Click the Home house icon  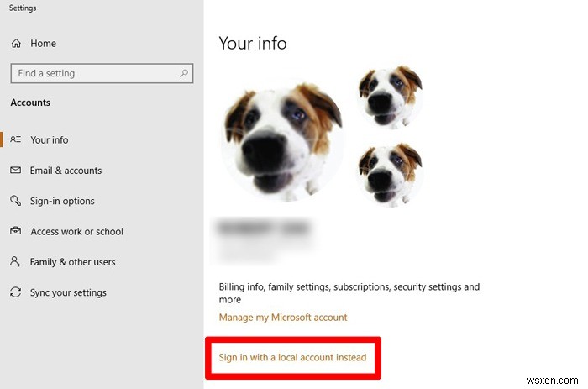point(16,44)
